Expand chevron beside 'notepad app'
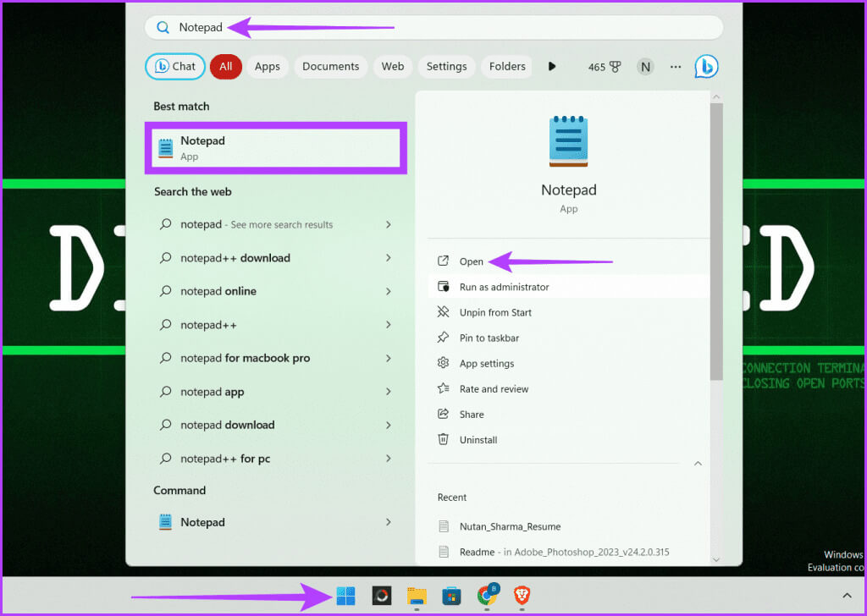 [x=388, y=392]
